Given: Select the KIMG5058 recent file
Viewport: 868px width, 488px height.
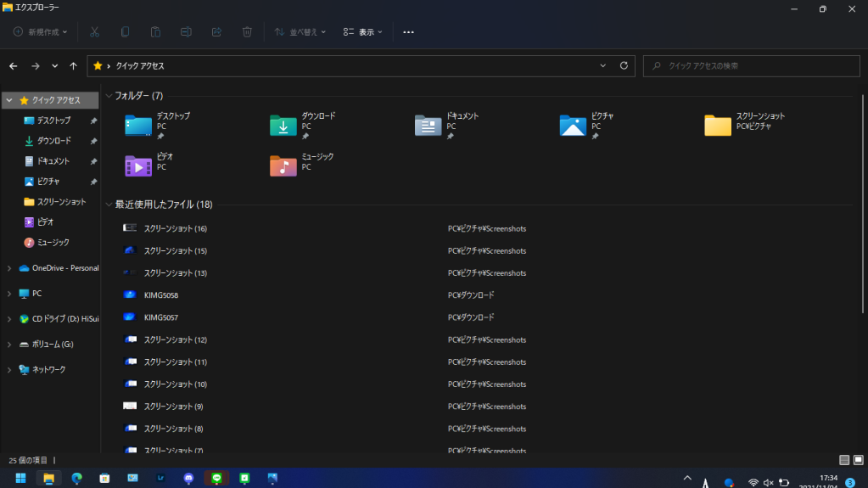Looking at the screenshot, I should (x=160, y=295).
